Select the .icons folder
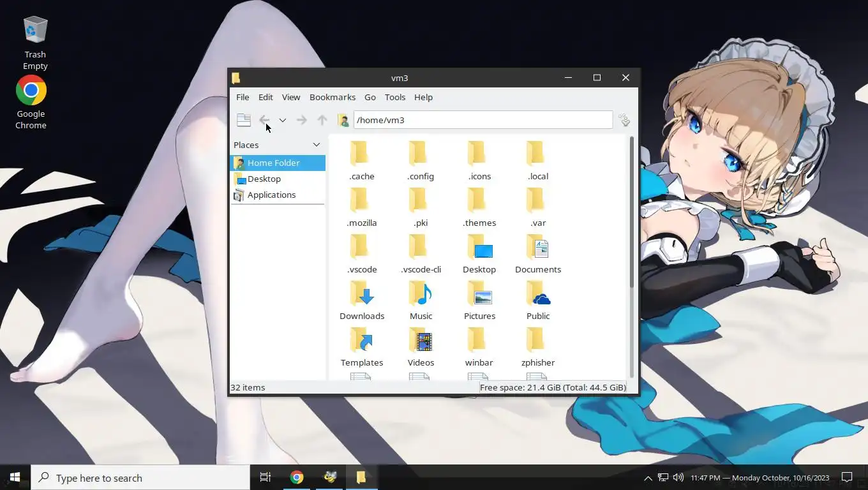 (479, 161)
